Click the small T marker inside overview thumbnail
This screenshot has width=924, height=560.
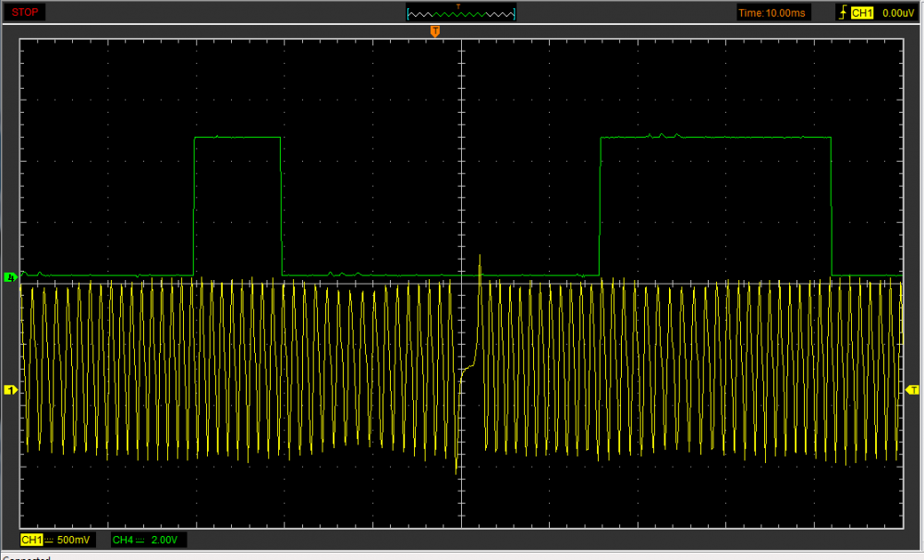pyautogui.click(x=456, y=6)
